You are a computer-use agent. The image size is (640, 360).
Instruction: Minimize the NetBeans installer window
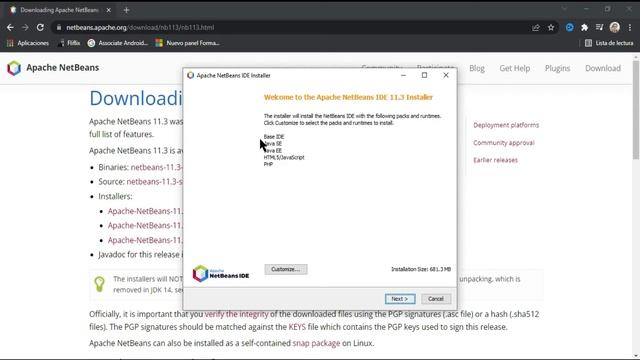tap(403, 75)
